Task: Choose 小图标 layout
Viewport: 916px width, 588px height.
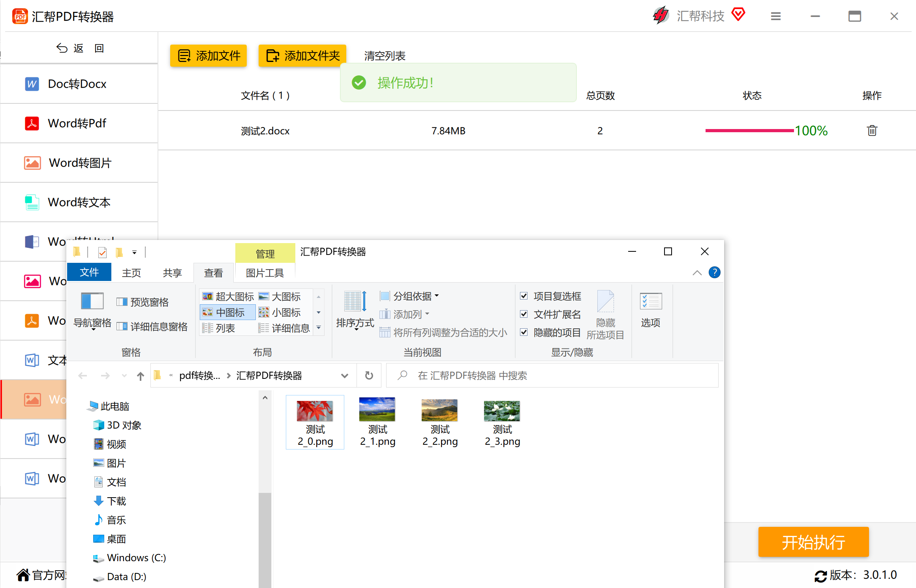Action: click(280, 313)
